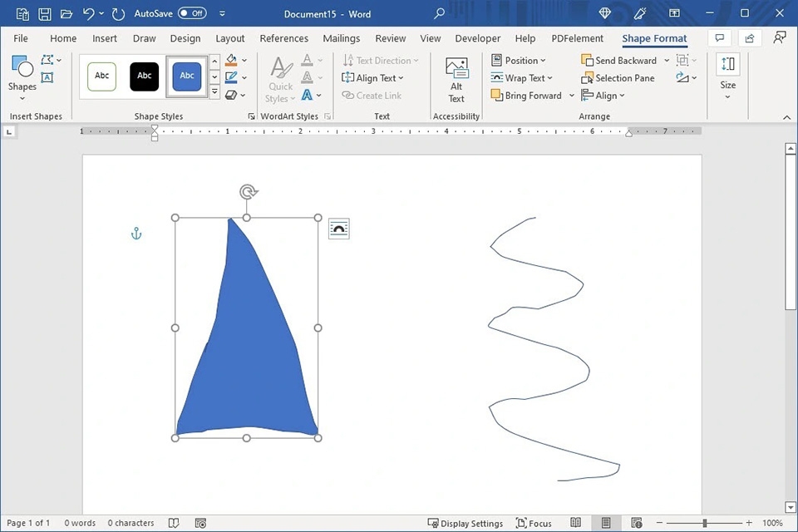This screenshot has height=532, width=798.
Task: Open the Selection Pane
Action: tap(618, 78)
